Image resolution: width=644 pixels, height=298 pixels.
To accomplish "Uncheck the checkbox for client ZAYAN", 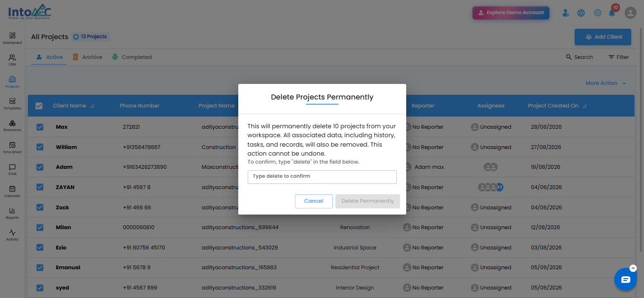I will [x=40, y=187].
